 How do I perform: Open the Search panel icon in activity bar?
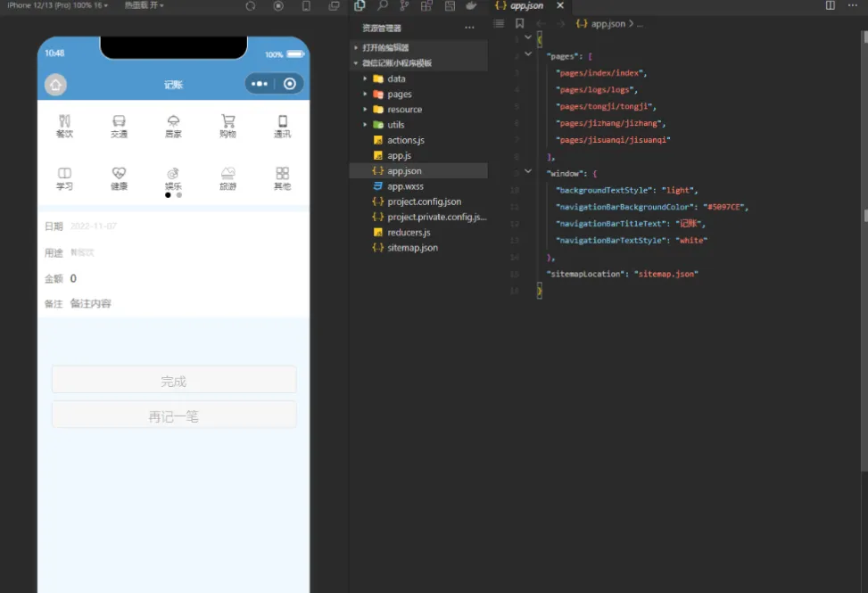coord(382,6)
